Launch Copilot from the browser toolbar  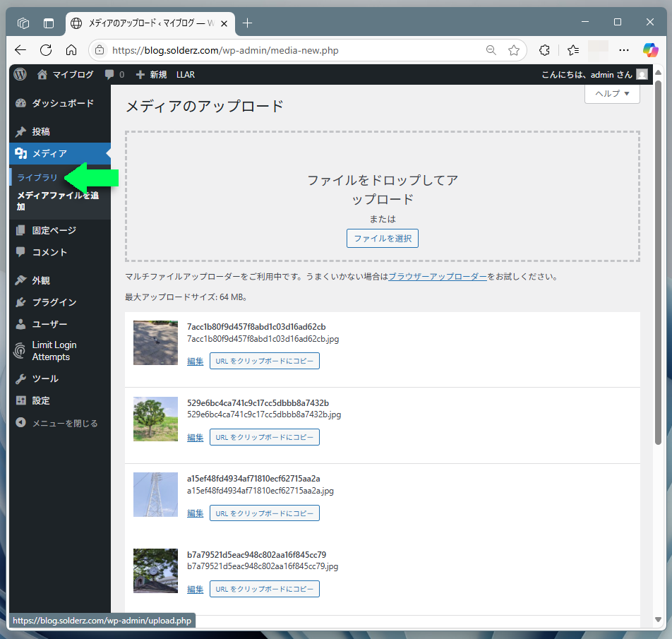[x=650, y=50]
